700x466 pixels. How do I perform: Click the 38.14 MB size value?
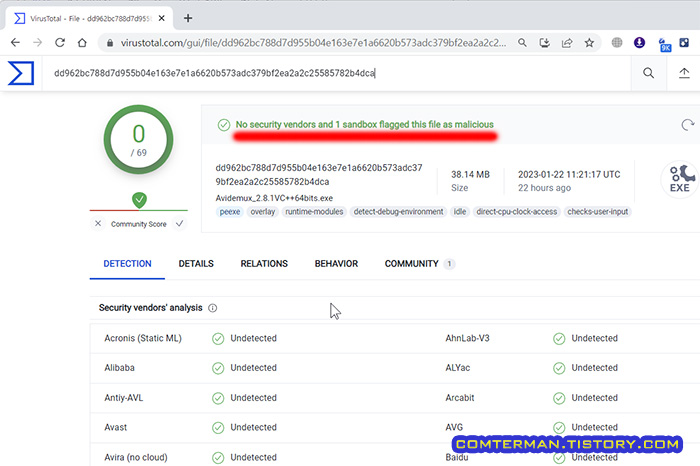(x=470, y=175)
